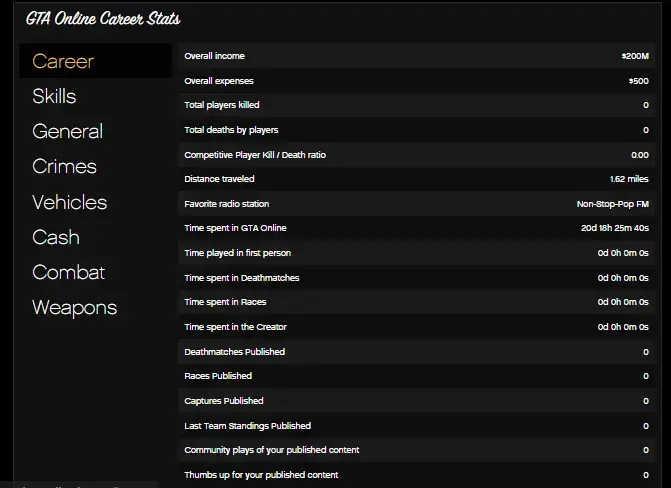
Task: Click the Captures Published stat row
Action: pos(416,401)
